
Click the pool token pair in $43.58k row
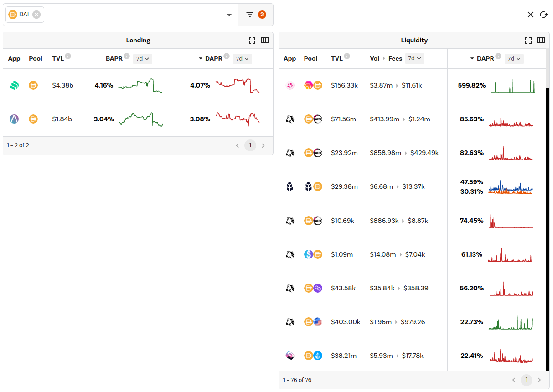point(313,288)
